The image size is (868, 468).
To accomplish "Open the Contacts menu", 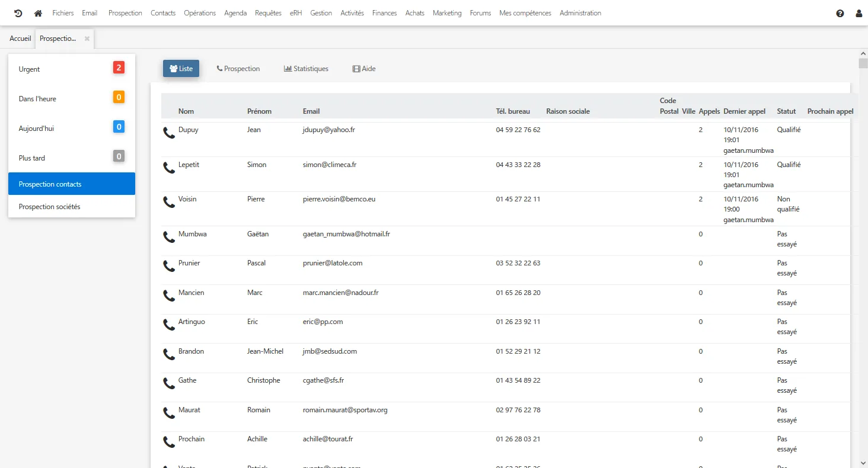I will click(x=163, y=13).
